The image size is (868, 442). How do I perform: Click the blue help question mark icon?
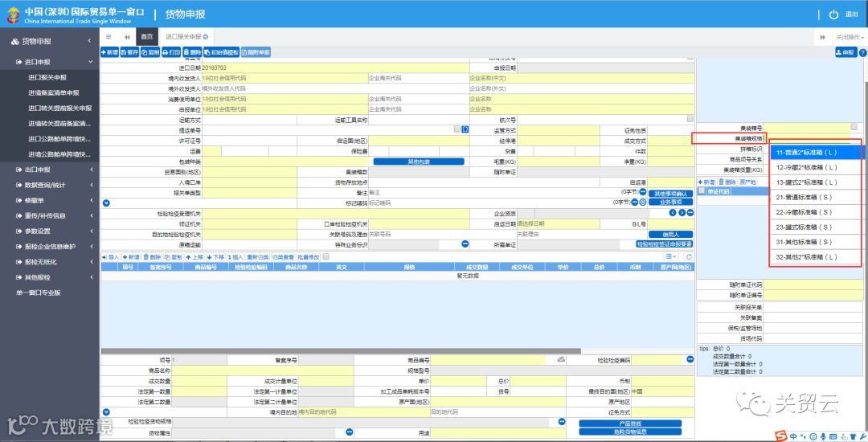pos(862,52)
